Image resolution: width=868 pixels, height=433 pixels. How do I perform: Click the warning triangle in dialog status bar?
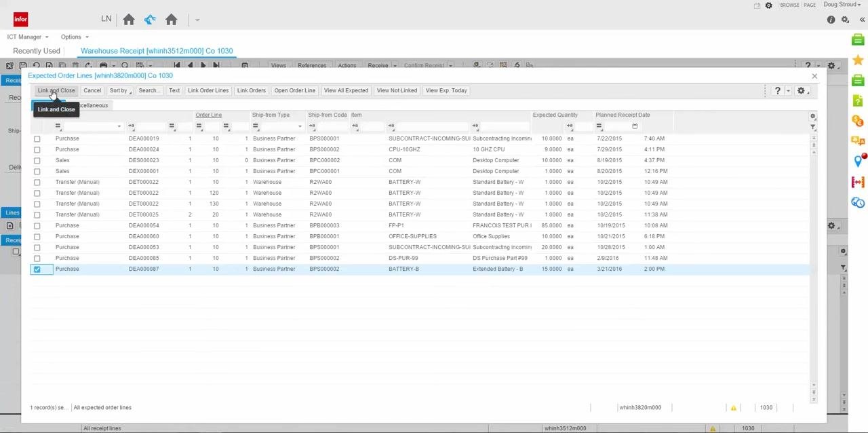click(733, 408)
